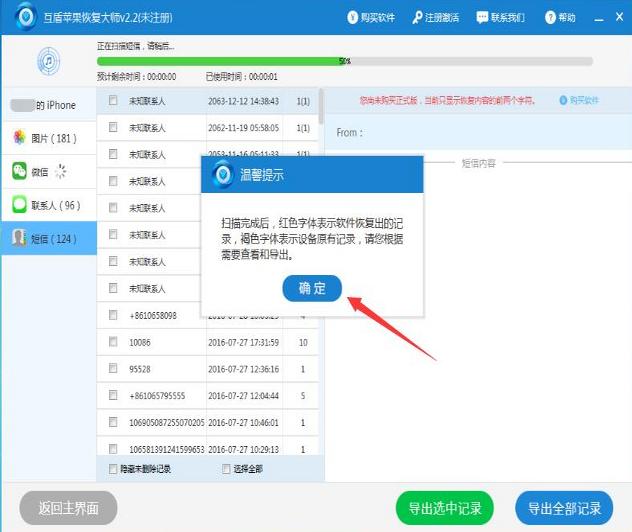Select the 短信 (124) category

pyautogui.click(x=49, y=239)
